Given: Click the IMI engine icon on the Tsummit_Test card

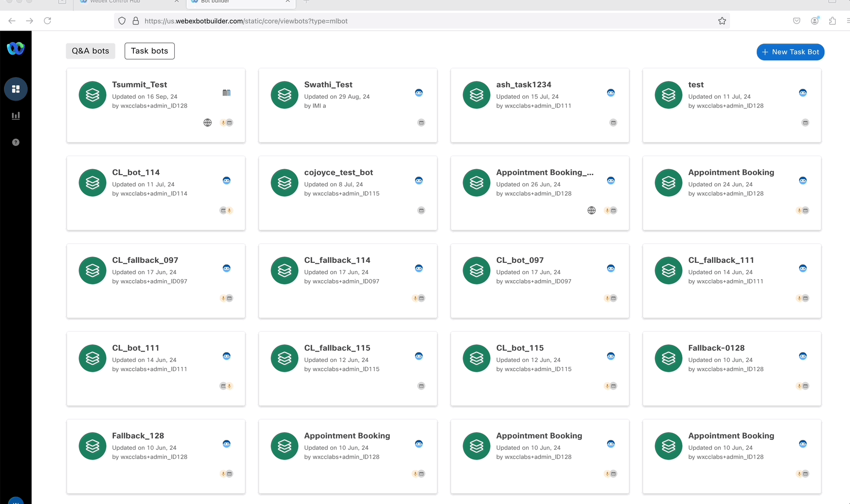Looking at the screenshot, I should pyautogui.click(x=227, y=93).
